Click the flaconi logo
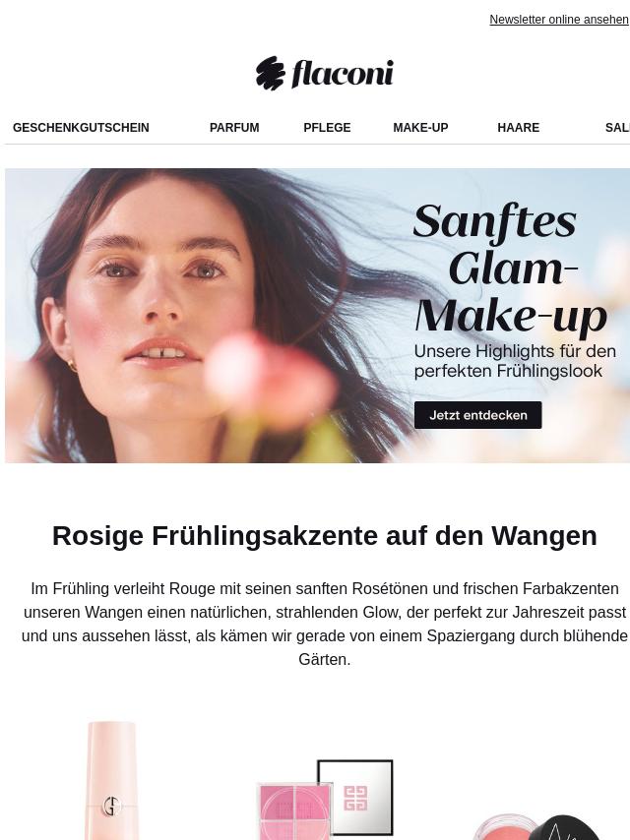630x840 pixels. click(x=325, y=73)
